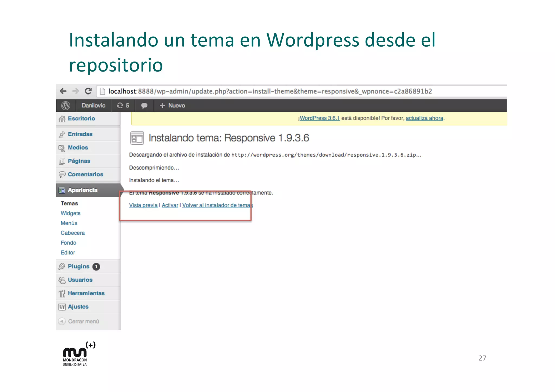Click the Usuarios people icon

pos(62,280)
